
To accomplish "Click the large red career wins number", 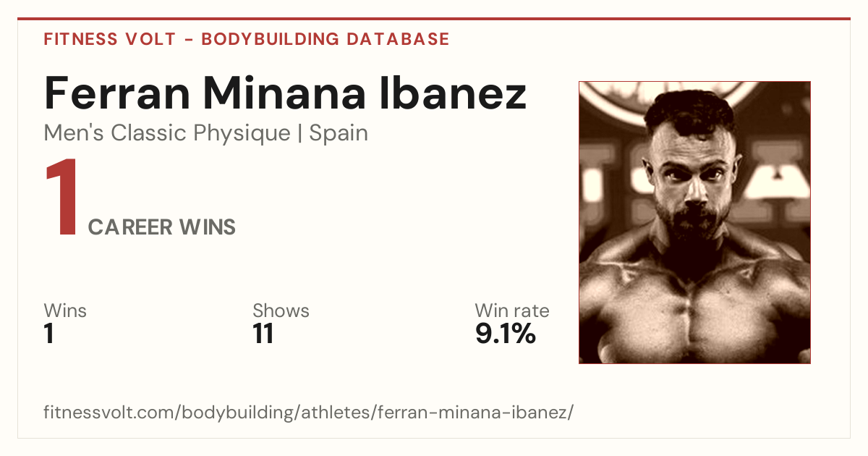I will (62, 198).
